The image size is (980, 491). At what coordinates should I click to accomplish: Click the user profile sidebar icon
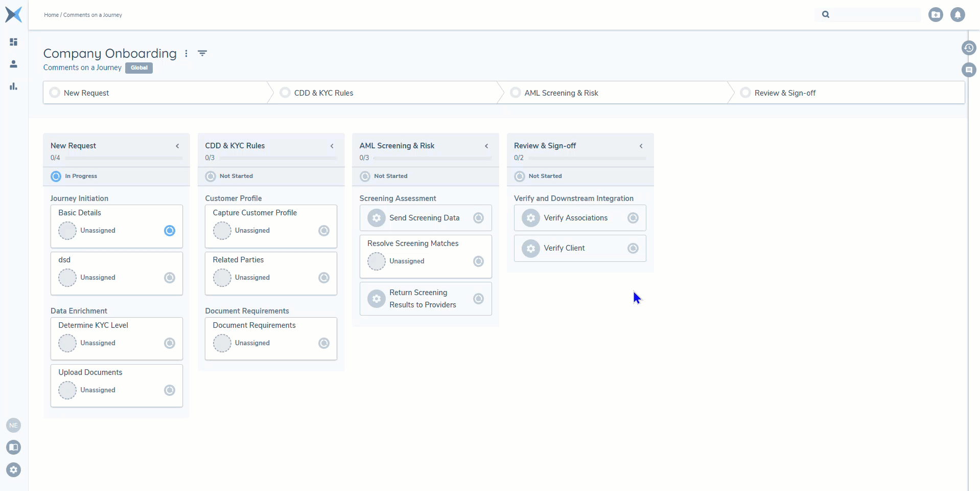14,64
